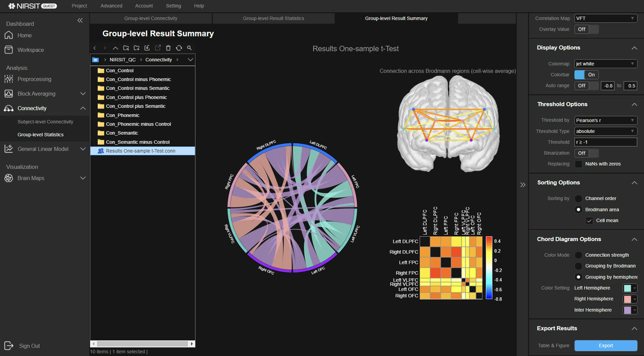
Task: Open the Threshold by Pearson's r dropdown
Action: [x=605, y=120]
